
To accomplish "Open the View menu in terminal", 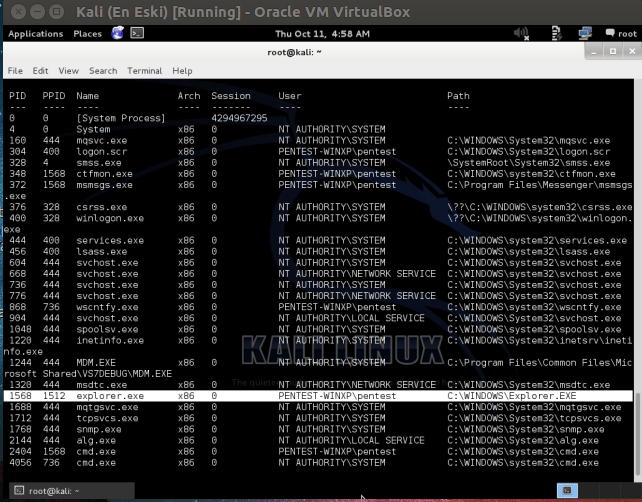I will (x=68, y=71).
